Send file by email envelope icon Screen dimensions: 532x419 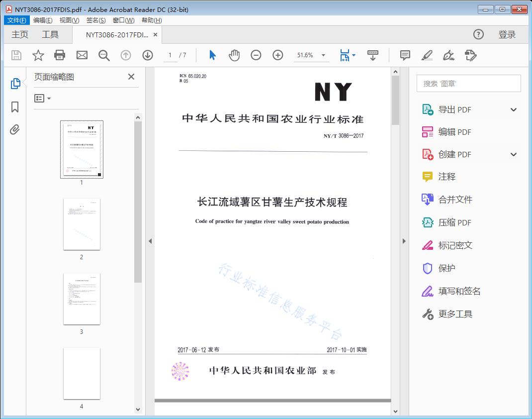tap(82, 55)
